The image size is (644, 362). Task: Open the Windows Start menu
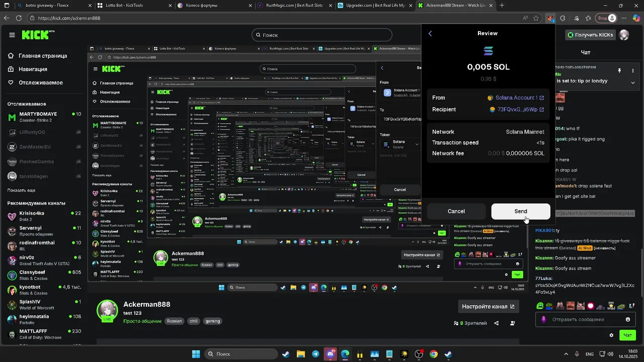coord(196,354)
